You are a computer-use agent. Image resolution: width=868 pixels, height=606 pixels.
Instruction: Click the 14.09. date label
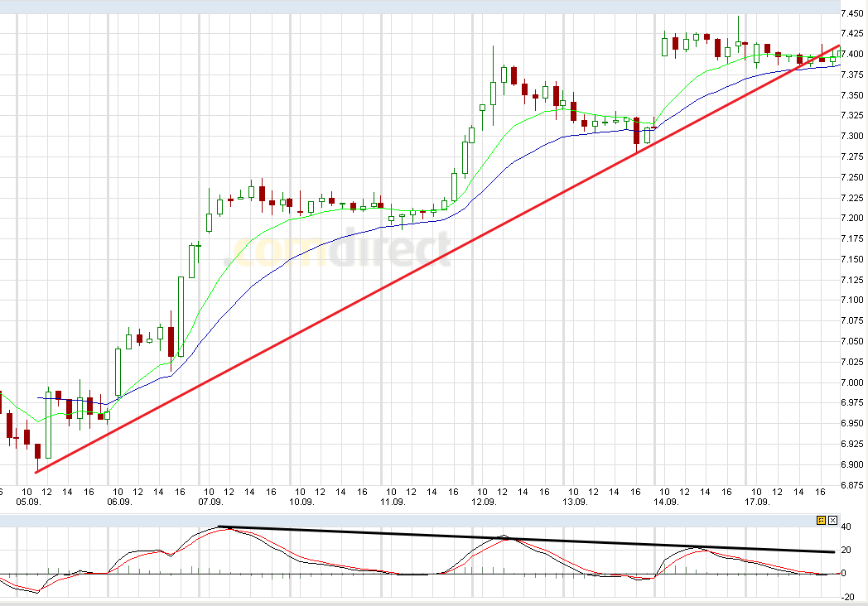[666, 502]
